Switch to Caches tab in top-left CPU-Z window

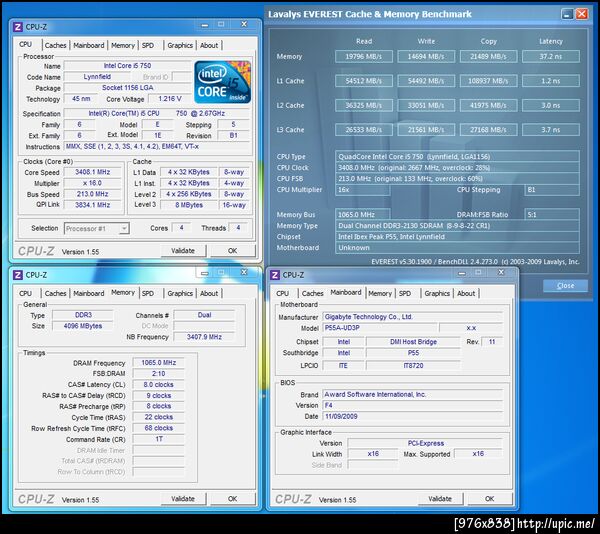pyautogui.click(x=55, y=45)
